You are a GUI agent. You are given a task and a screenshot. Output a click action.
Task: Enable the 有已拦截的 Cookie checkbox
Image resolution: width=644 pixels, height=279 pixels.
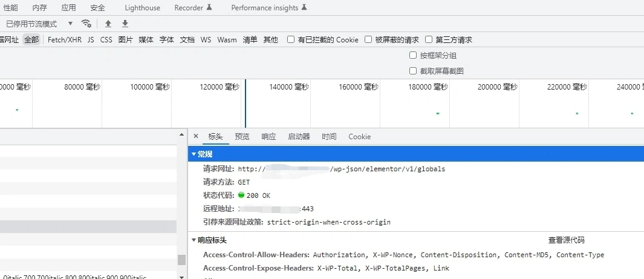pos(291,40)
